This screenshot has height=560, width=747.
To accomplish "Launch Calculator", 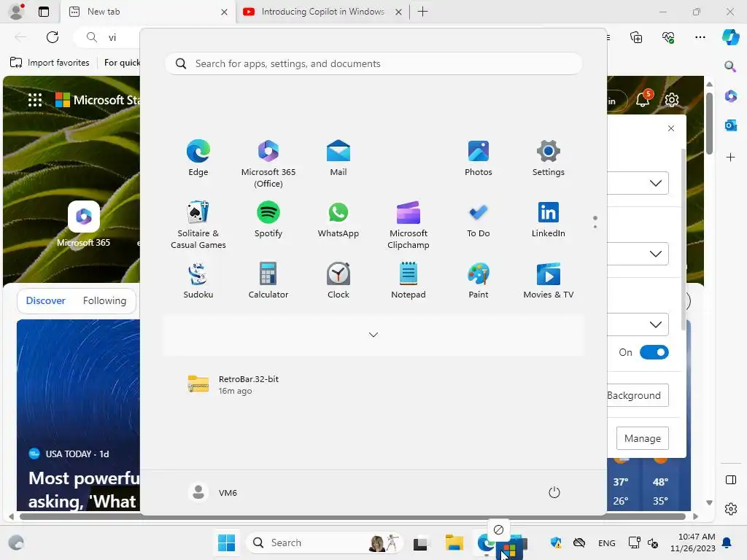I will (268, 281).
